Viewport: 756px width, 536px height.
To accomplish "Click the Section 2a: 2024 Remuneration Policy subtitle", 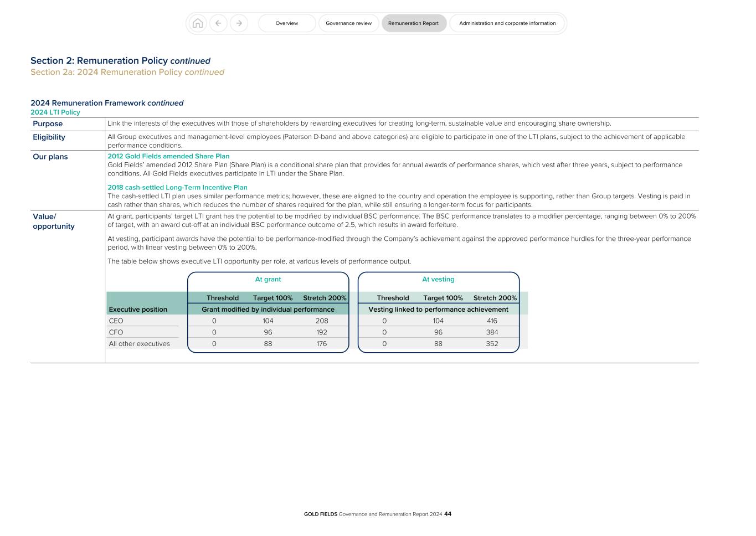I will 127,72.
